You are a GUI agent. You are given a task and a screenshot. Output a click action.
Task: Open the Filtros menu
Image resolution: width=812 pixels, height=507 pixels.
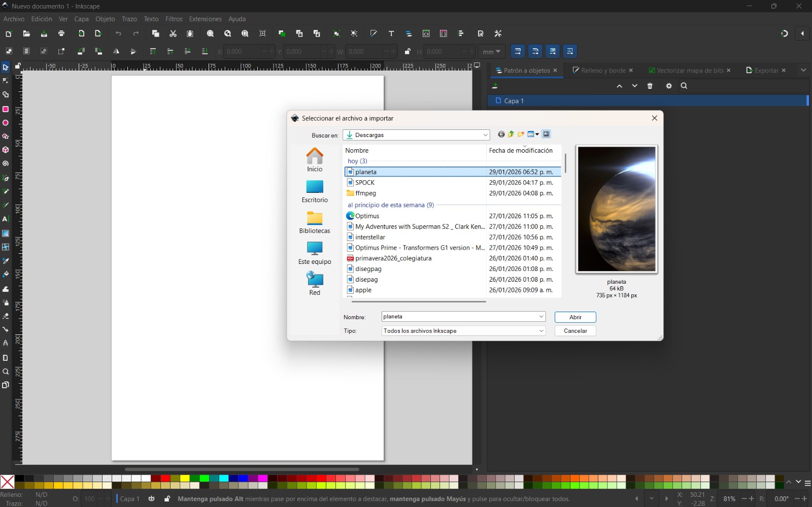click(174, 19)
